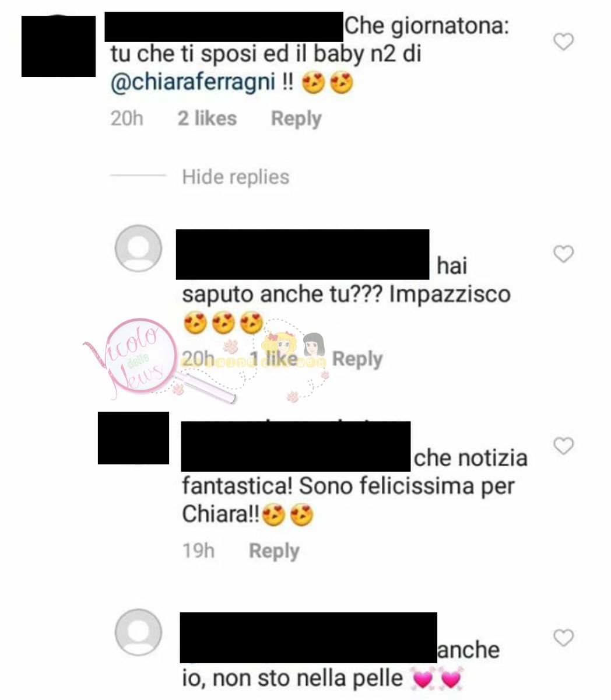Image resolution: width=611 pixels, height=700 pixels.
Task: View the 1 like on 'Impazzisco' reply
Action: pyautogui.click(x=274, y=359)
